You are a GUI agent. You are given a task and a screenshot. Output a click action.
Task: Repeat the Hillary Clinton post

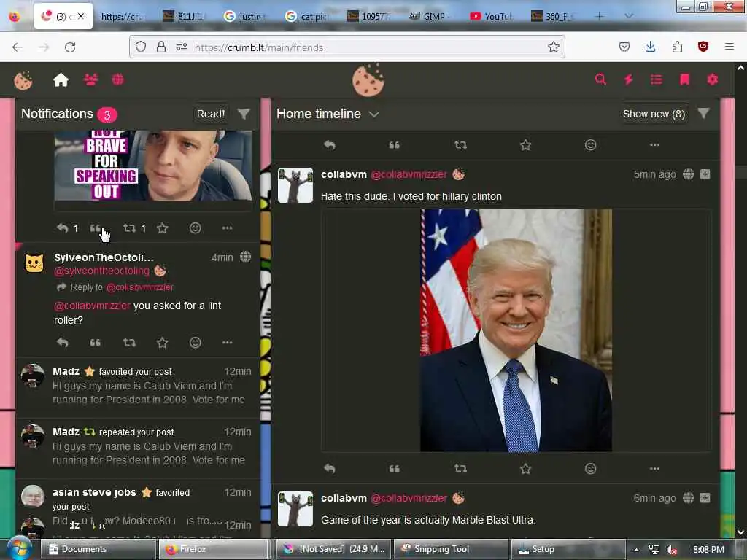[x=460, y=469]
